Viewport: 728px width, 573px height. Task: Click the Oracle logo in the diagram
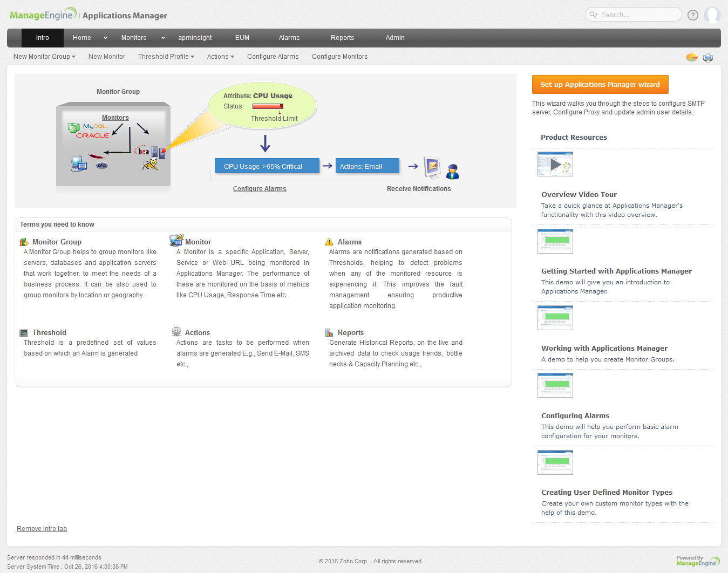(92, 135)
